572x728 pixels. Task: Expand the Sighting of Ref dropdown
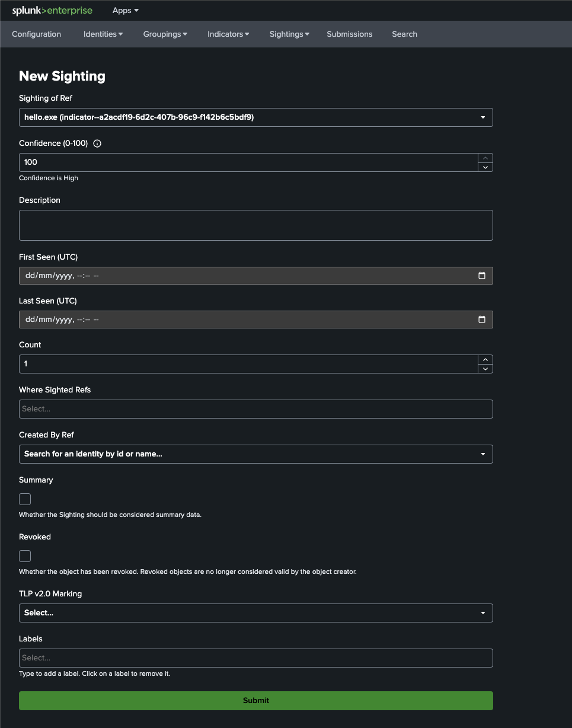pos(256,117)
